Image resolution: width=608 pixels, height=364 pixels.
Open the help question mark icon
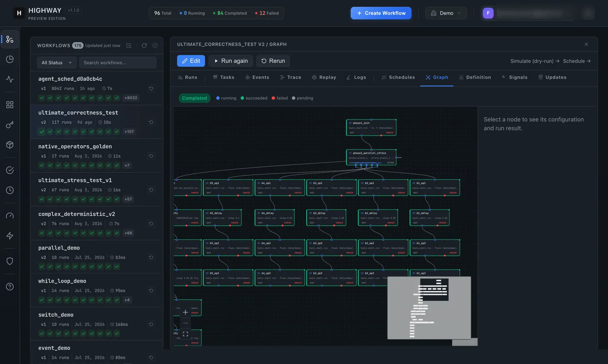click(x=10, y=287)
